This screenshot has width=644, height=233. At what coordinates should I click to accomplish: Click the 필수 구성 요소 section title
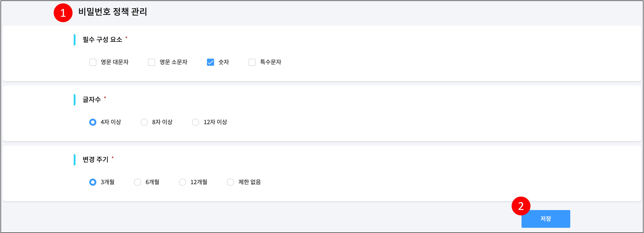pos(102,39)
